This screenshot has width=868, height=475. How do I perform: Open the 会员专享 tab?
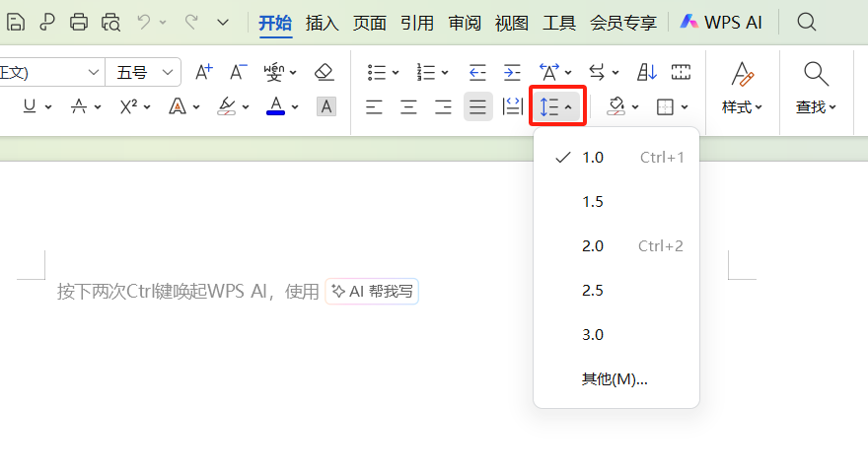pos(623,23)
